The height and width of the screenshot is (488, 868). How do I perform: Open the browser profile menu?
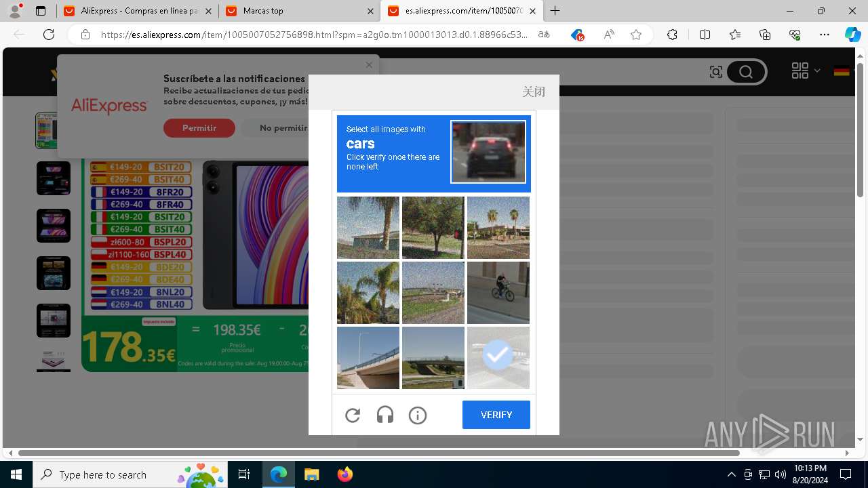click(x=15, y=11)
